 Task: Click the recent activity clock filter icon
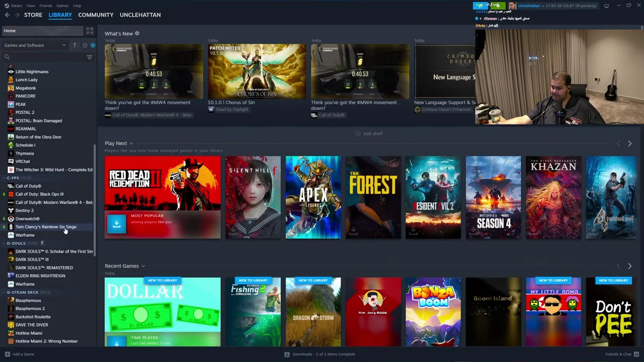(85, 45)
